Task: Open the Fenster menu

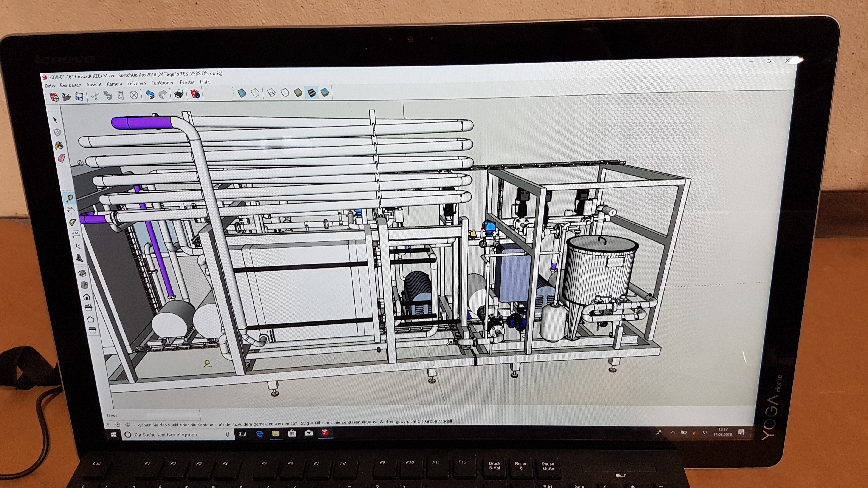Action: tap(187, 82)
